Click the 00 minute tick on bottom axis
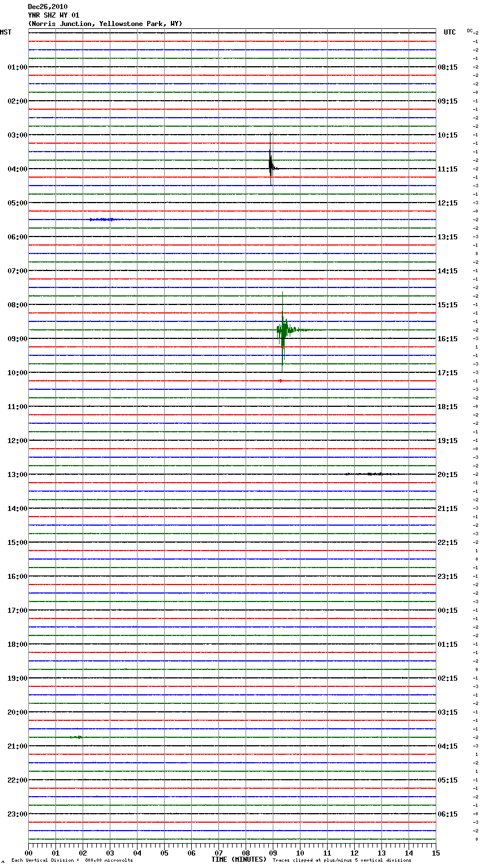 (x=28, y=853)
